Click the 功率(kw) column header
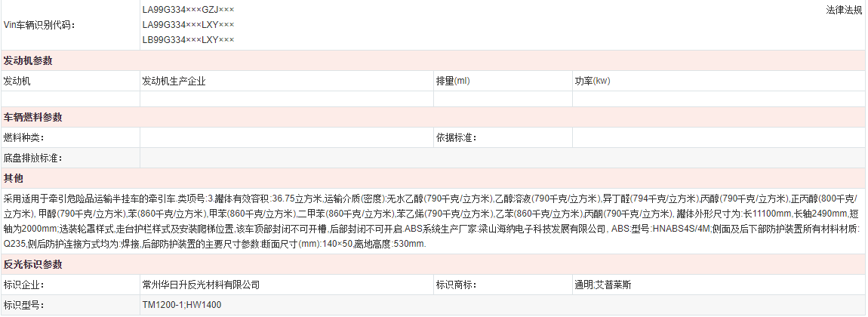The image size is (868, 317). [593, 81]
